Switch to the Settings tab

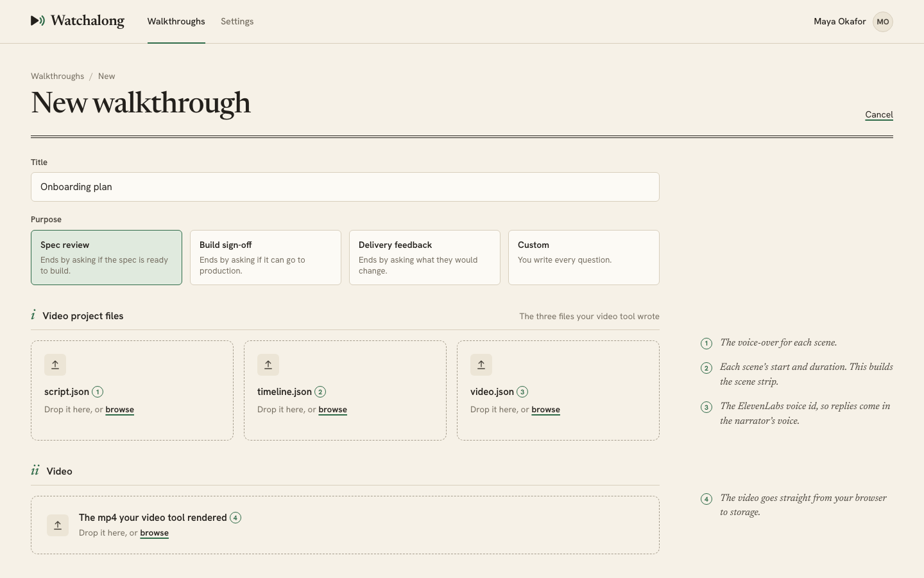(237, 21)
